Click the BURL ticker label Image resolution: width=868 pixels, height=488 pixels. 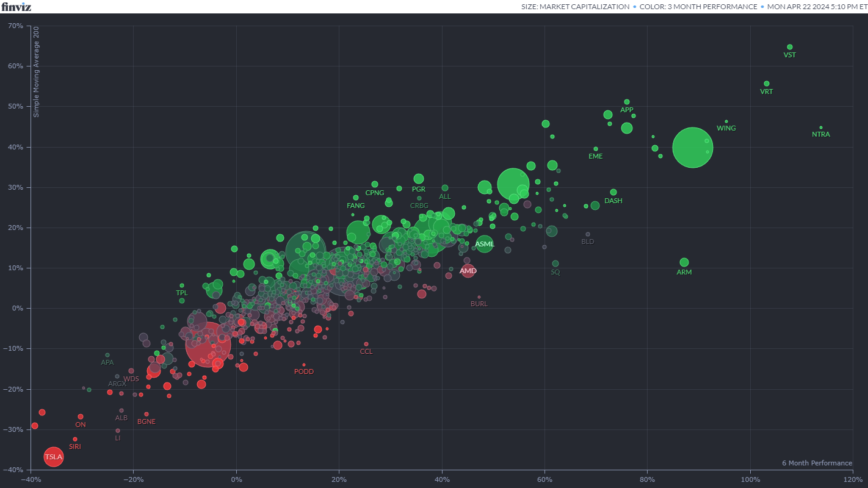click(479, 304)
